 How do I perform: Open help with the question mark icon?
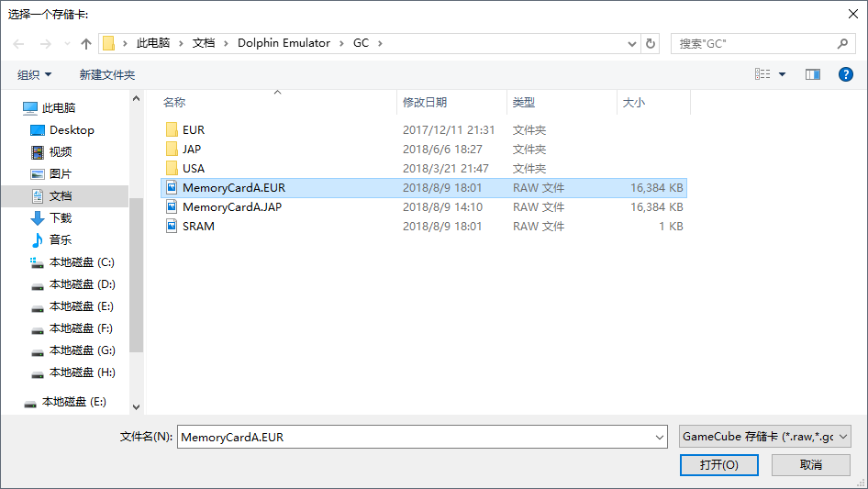click(846, 74)
